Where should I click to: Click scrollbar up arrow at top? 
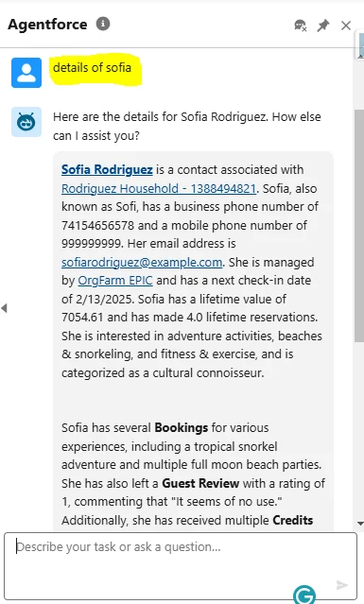click(x=360, y=57)
